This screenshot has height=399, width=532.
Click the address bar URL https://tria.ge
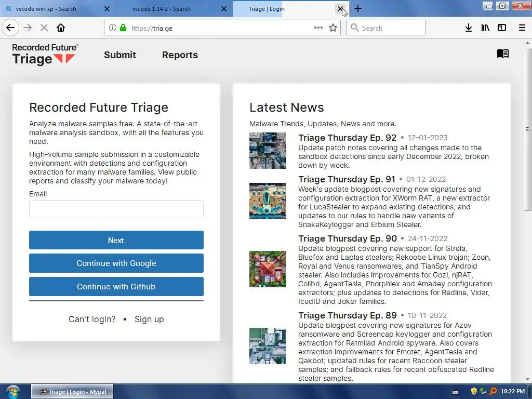(x=152, y=28)
